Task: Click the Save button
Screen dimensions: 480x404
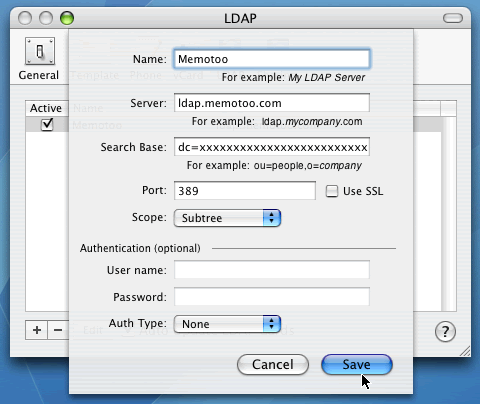Action: [357, 364]
